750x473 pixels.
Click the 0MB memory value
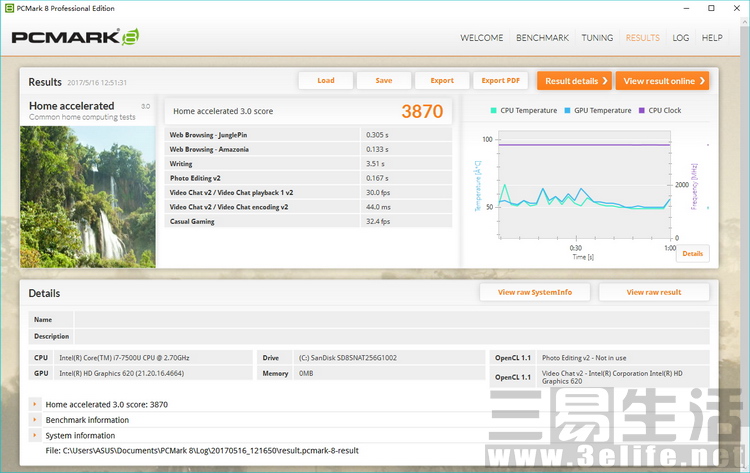coord(306,374)
